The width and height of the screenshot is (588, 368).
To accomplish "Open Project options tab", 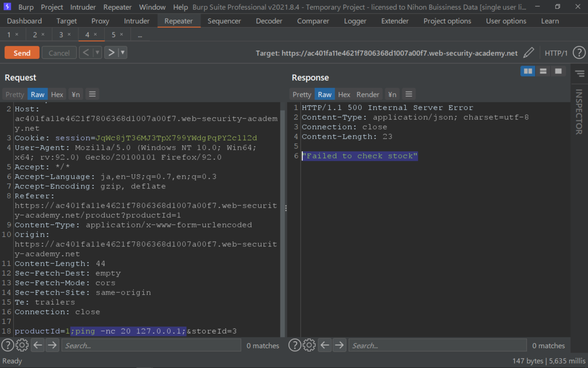I will (x=447, y=21).
